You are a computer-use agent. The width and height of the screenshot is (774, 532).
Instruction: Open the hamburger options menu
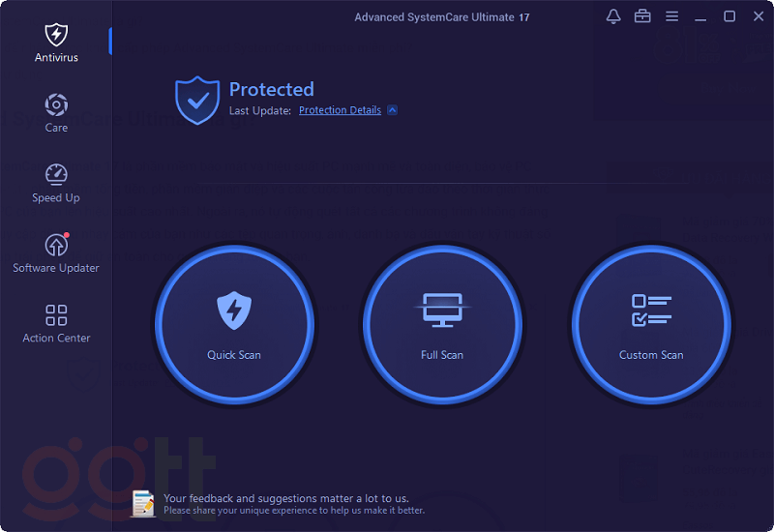click(x=671, y=16)
